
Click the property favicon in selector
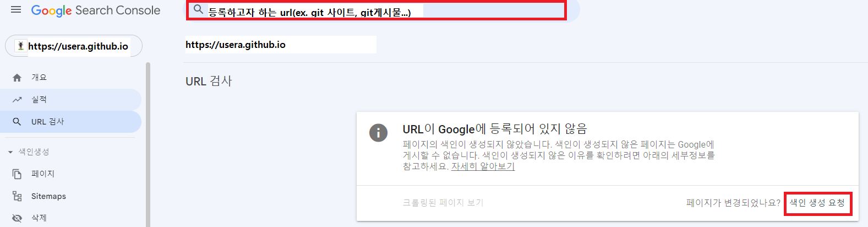tap(20, 46)
